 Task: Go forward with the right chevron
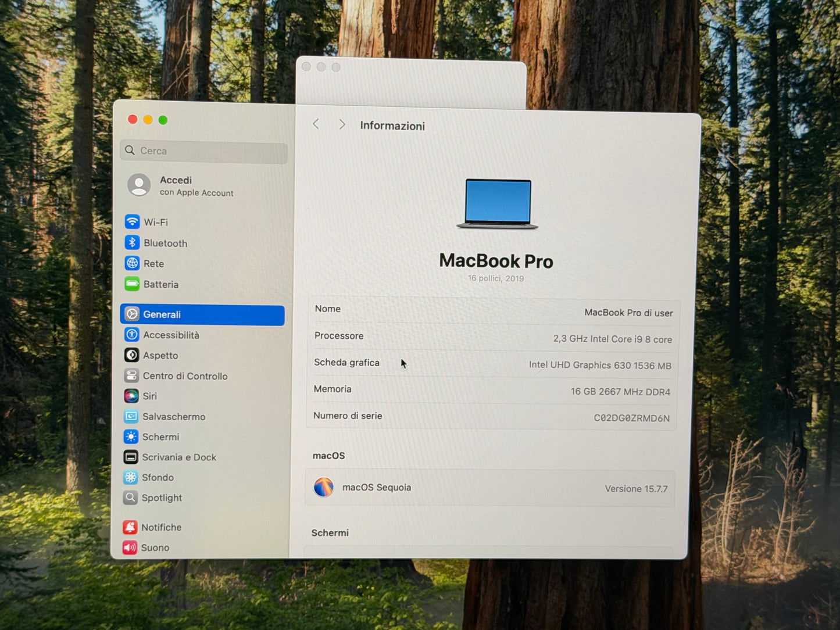pos(342,124)
